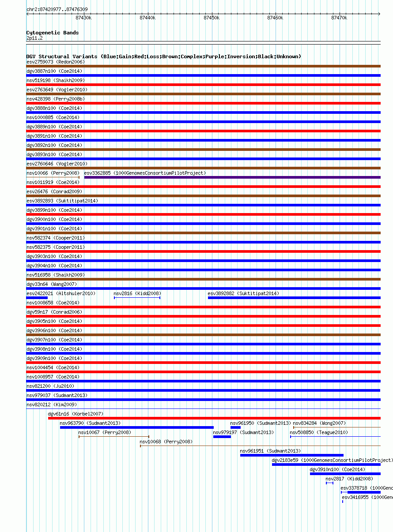The width and height of the screenshot is (393, 532).
Task: Open nsv821200 (Ju2010) variant
Action: 50,386
